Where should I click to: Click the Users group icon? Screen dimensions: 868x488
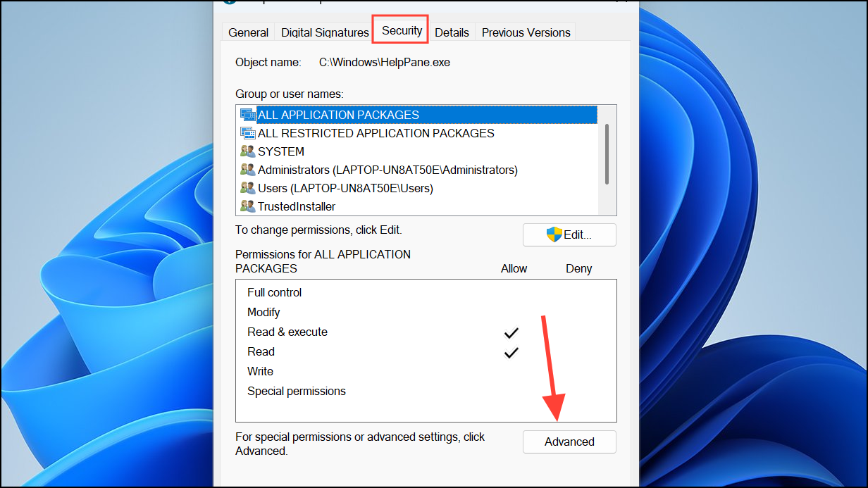247,188
